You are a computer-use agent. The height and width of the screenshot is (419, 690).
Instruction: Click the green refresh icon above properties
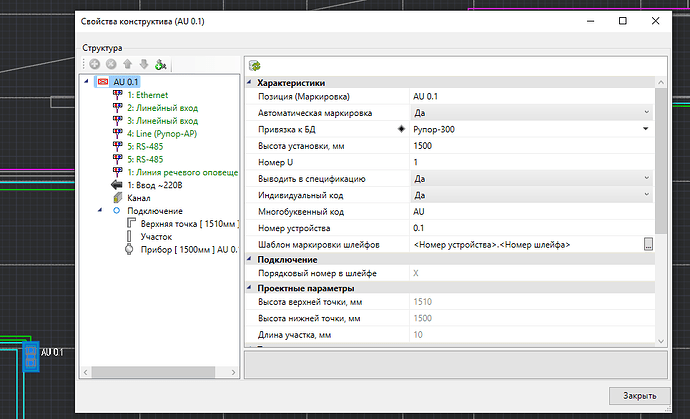click(x=255, y=65)
